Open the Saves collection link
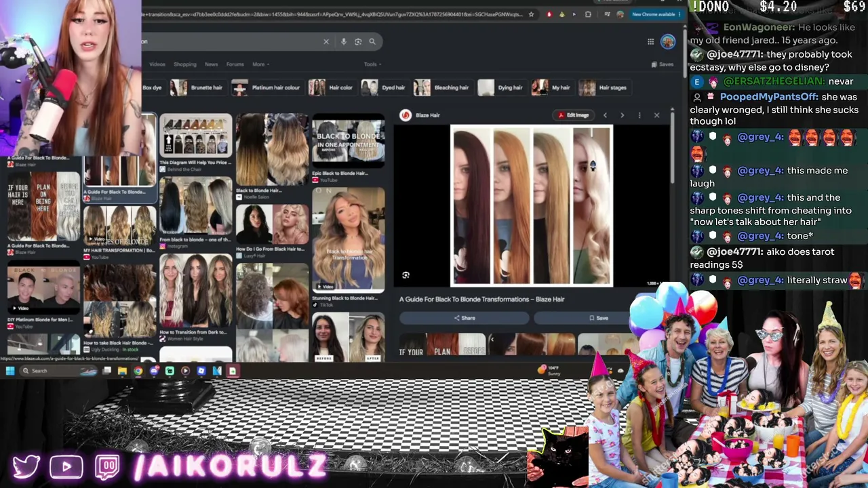Screen dimensions: 868x488 [663, 64]
